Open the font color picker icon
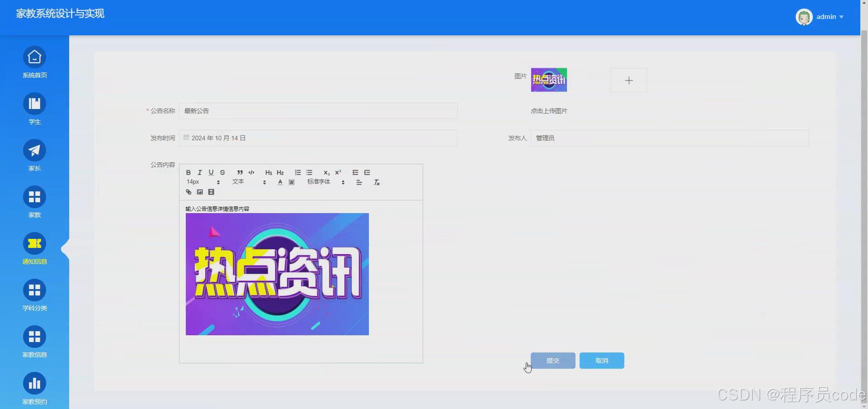The width and height of the screenshot is (868, 409). click(280, 182)
